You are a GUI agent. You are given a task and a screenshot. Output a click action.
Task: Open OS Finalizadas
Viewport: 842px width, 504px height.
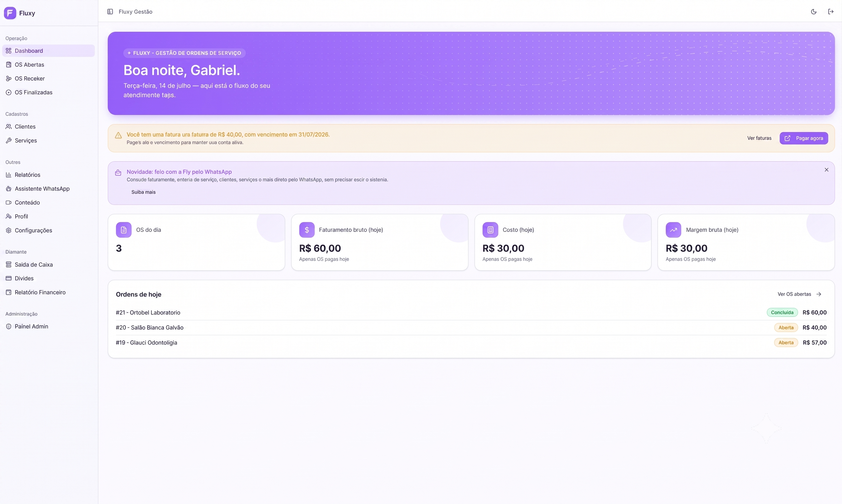(x=48, y=92)
